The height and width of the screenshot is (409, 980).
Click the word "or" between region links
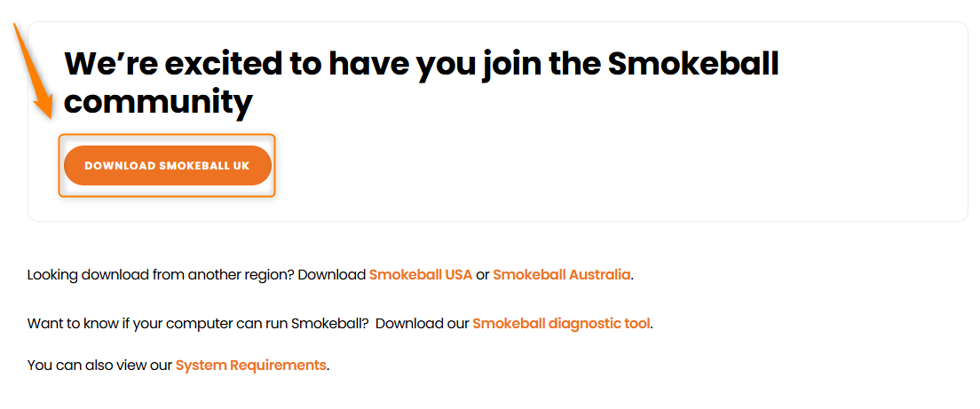[x=483, y=275]
